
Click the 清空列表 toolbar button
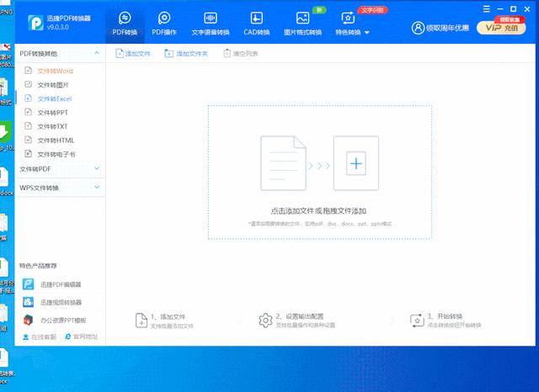[241, 54]
